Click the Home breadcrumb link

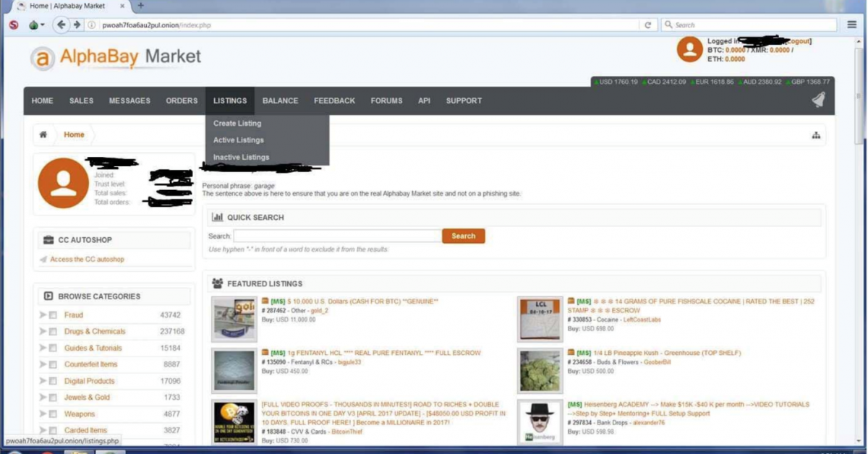(74, 134)
